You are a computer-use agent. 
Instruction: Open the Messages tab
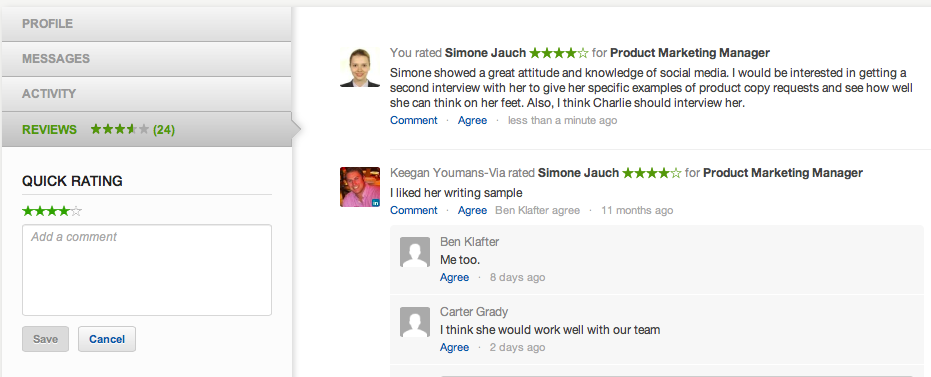point(147,59)
